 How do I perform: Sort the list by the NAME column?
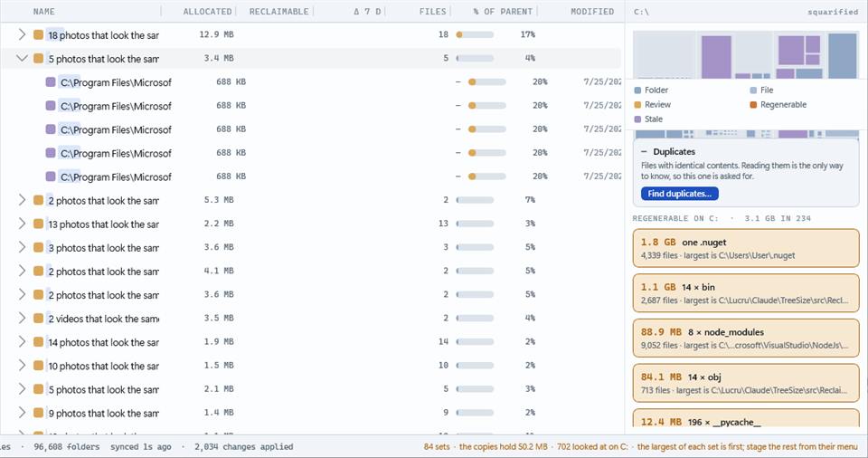pos(43,11)
